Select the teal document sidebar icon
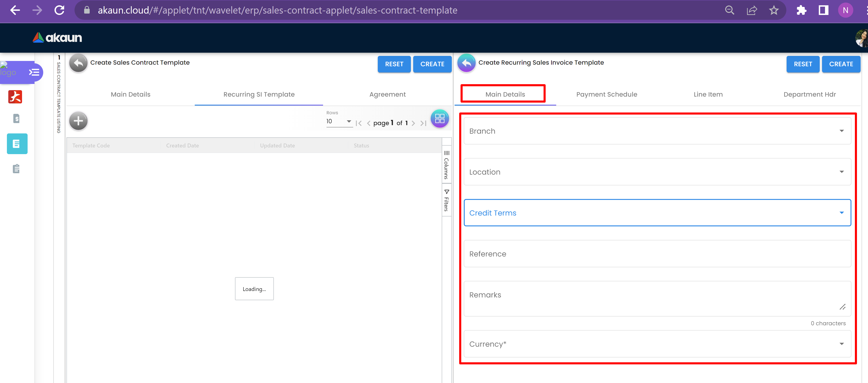 tap(17, 144)
